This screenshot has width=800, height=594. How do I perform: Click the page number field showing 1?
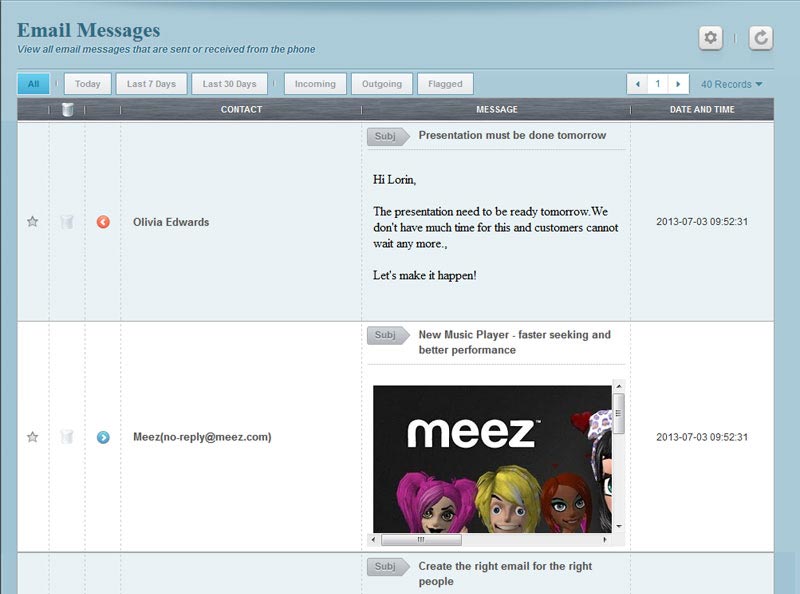pos(656,83)
